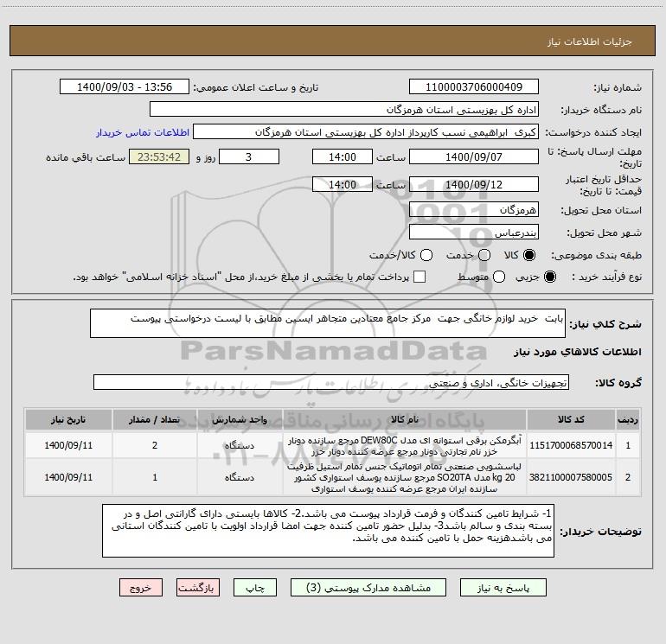Click the need date in row 2
The height and width of the screenshot is (644, 666).
(68, 477)
